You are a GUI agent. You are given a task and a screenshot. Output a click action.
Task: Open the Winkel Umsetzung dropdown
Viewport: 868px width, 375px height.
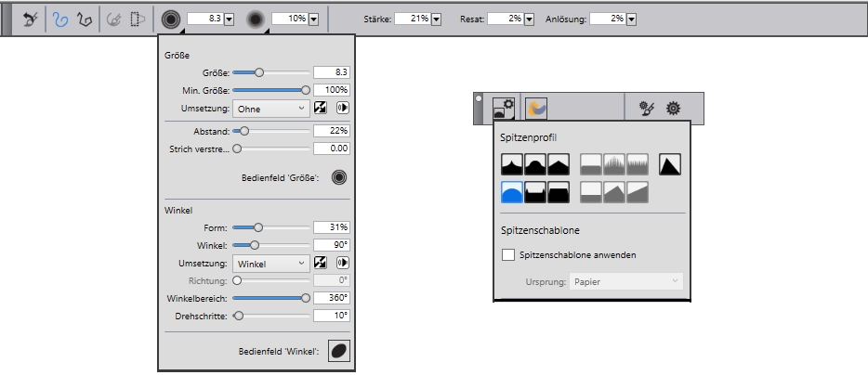point(270,263)
